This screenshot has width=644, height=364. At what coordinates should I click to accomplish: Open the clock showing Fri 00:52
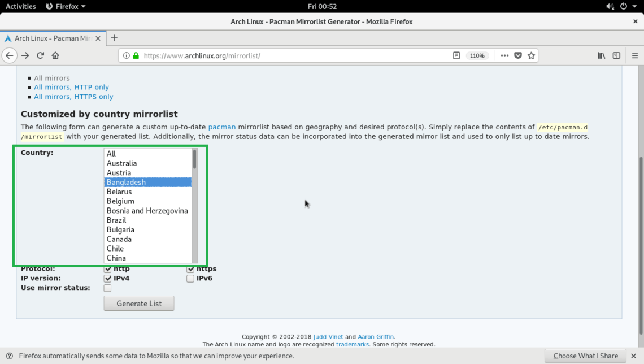click(x=322, y=6)
